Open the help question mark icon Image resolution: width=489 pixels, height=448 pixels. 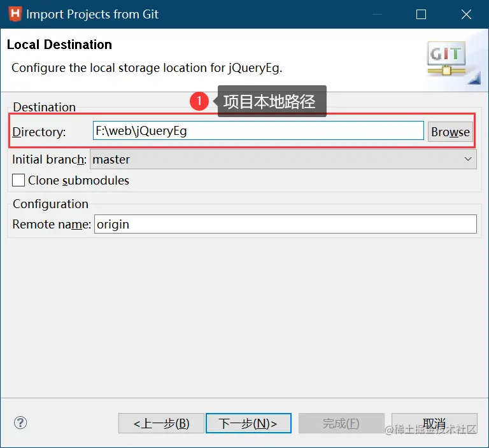[20, 423]
